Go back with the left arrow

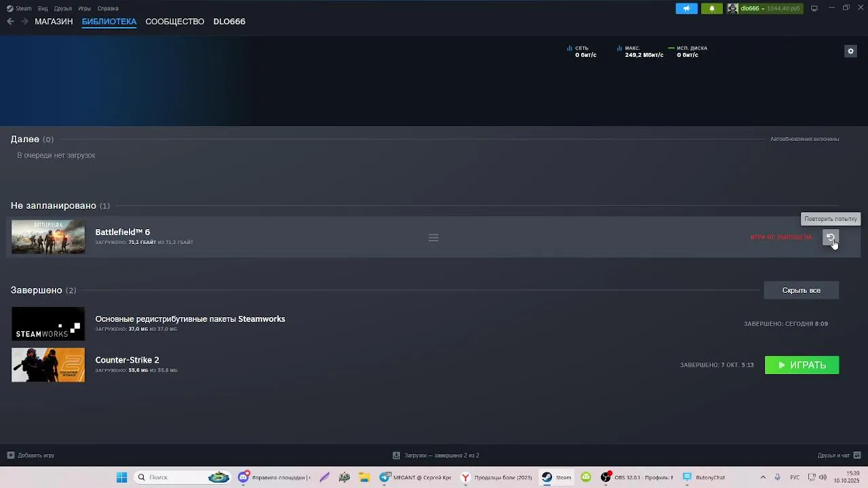(x=10, y=22)
